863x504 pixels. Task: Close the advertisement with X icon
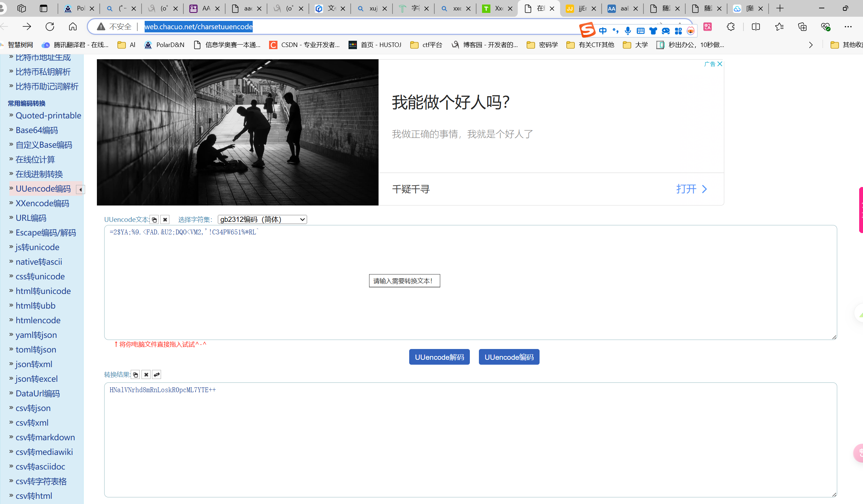720,64
